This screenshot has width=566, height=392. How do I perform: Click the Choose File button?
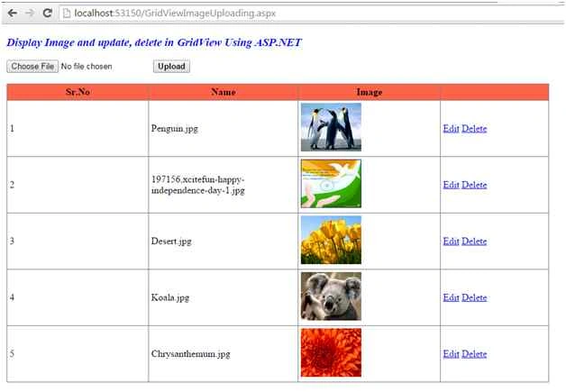[x=32, y=67]
